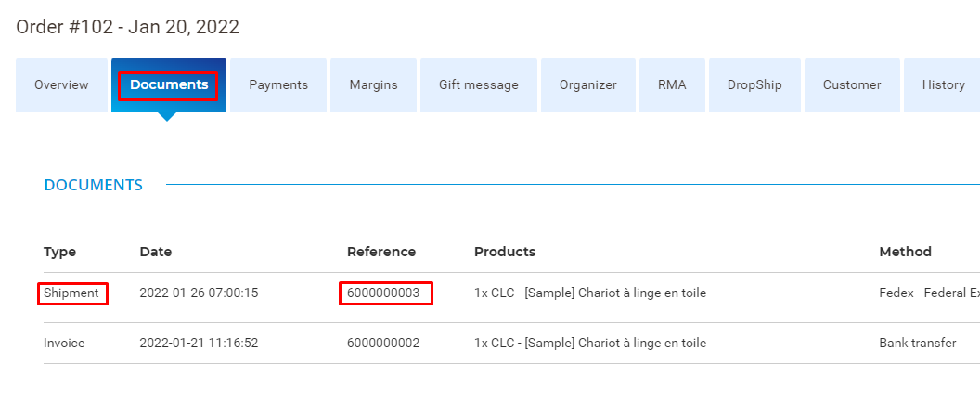
Task: Select the Invoice type cell
Action: pos(64,343)
